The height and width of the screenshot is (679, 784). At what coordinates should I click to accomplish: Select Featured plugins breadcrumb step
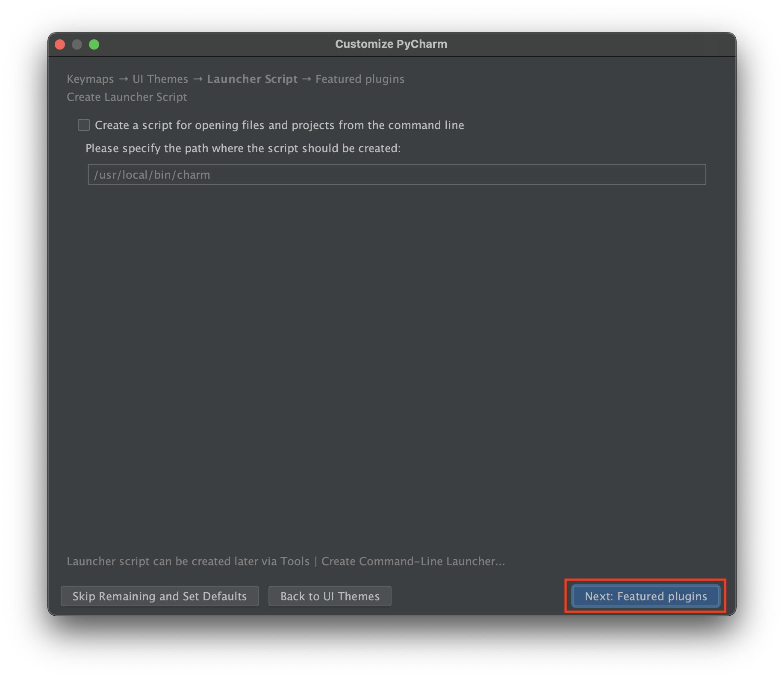[x=360, y=79]
